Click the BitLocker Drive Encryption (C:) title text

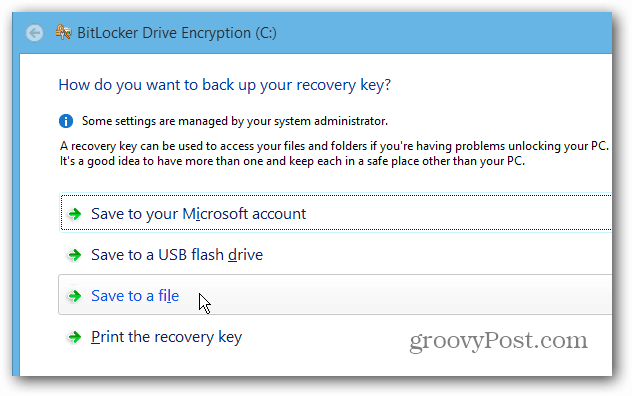(x=177, y=33)
